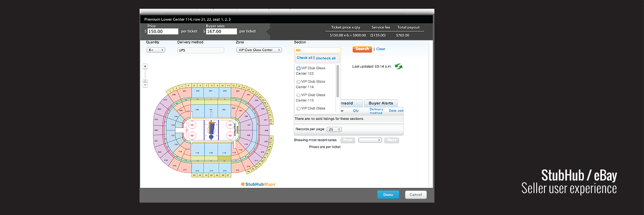Open the Zone VIP Club Glass Center dropdown
Image resolution: width=644 pixels, height=215 pixels.
[x=259, y=50]
